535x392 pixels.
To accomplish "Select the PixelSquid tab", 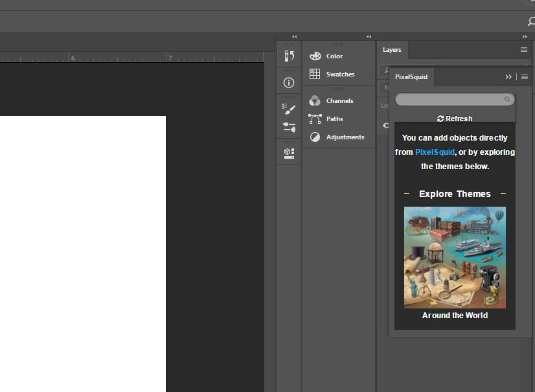I will [410, 76].
